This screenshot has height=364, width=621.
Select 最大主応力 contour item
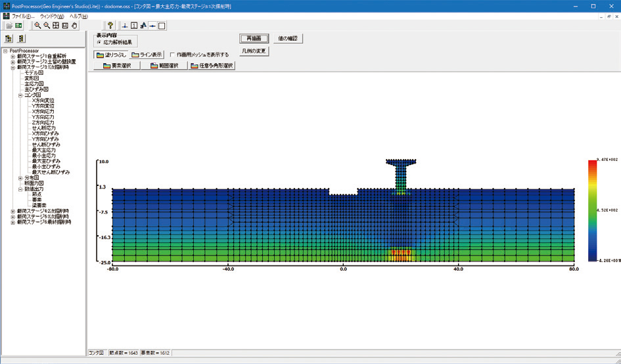pyautogui.click(x=43, y=150)
